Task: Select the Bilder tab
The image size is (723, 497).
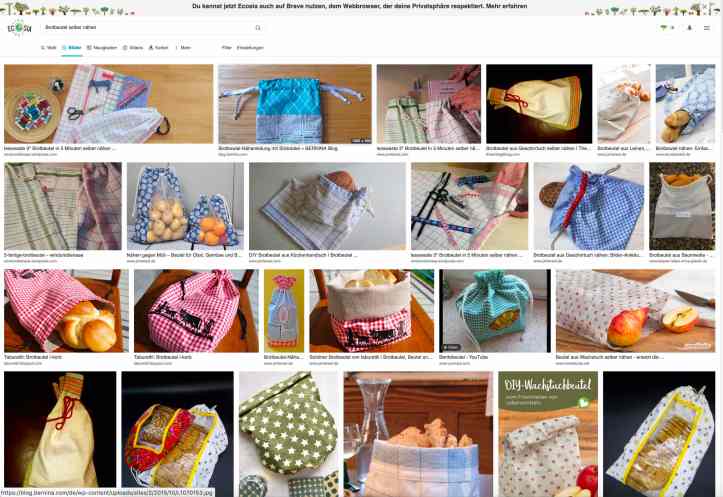Action: [72, 47]
